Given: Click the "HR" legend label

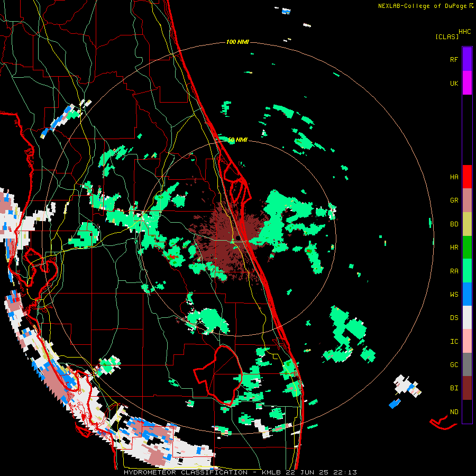Looking at the screenshot, I should (x=454, y=248).
